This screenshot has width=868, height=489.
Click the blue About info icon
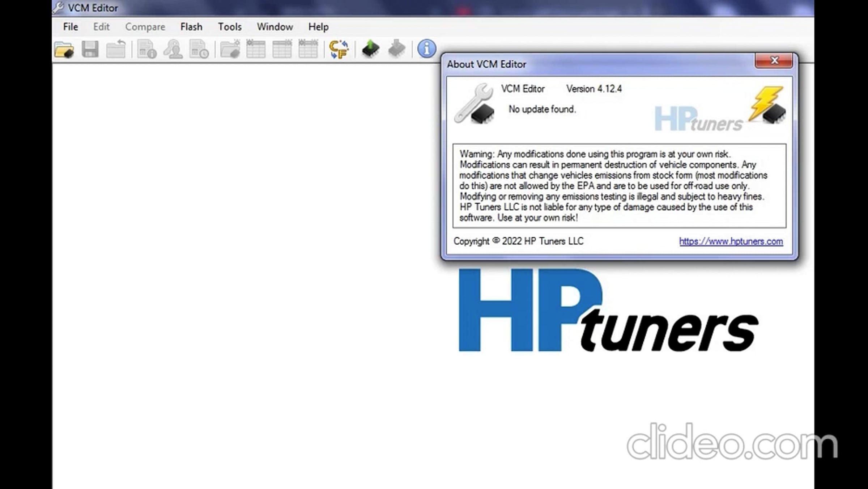click(x=426, y=49)
